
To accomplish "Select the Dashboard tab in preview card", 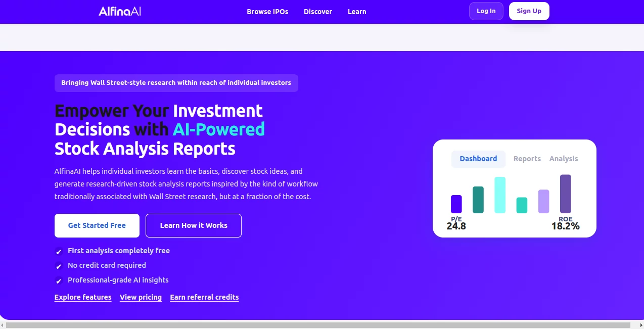I will pyautogui.click(x=478, y=159).
